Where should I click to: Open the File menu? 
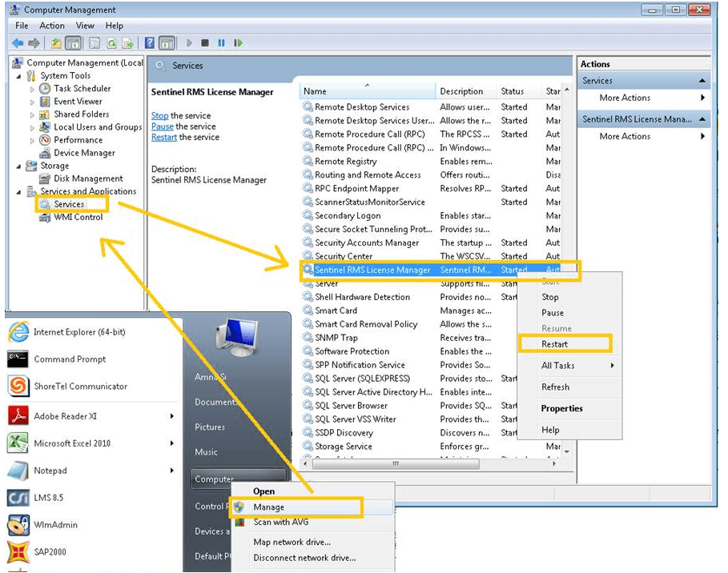(x=22, y=26)
